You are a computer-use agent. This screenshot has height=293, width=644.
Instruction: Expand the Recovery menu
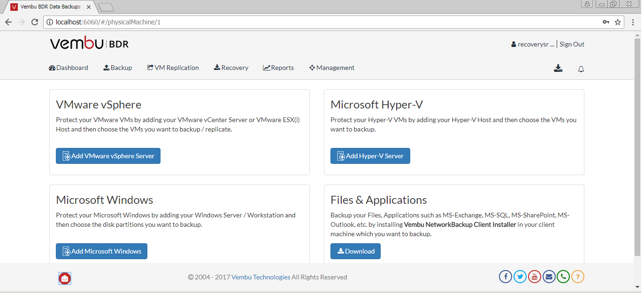231,68
